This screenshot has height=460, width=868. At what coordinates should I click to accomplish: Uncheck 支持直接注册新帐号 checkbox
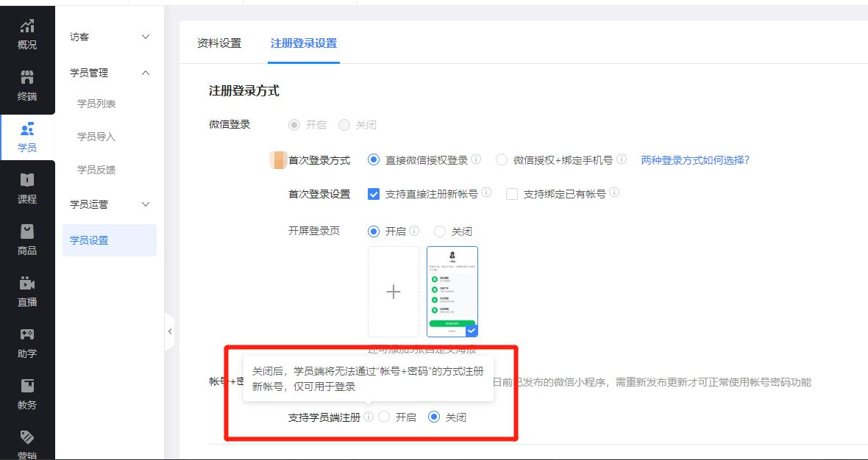click(374, 194)
